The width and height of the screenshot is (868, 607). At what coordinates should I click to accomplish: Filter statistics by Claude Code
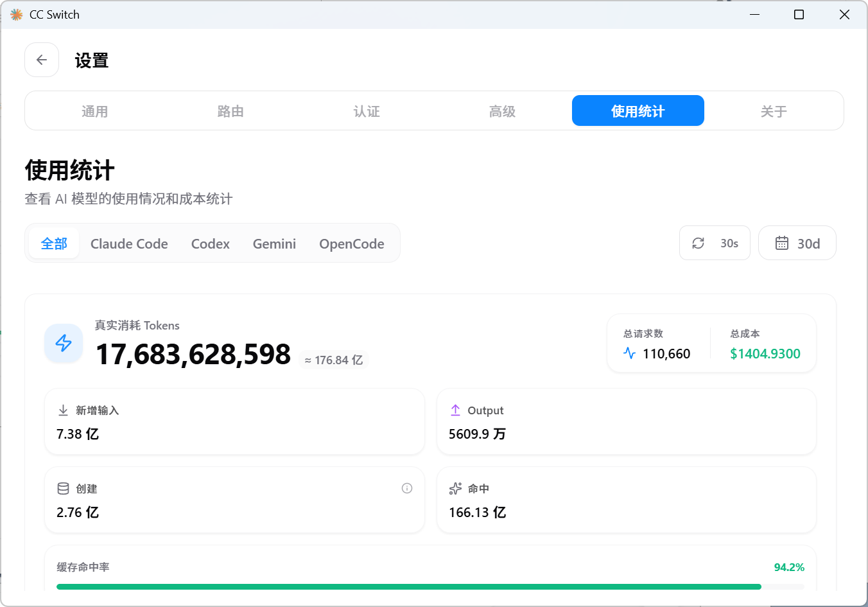[129, 243]
